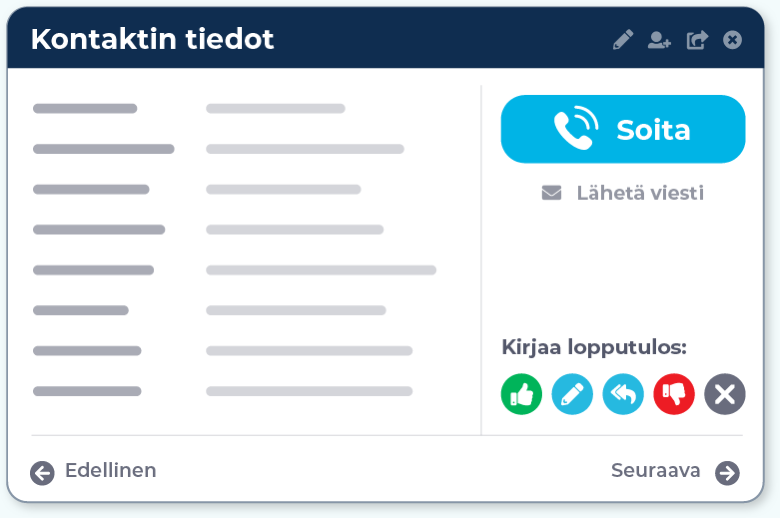Select the grey X outcome icon
The image size is (780, 518).
point(725,394)
